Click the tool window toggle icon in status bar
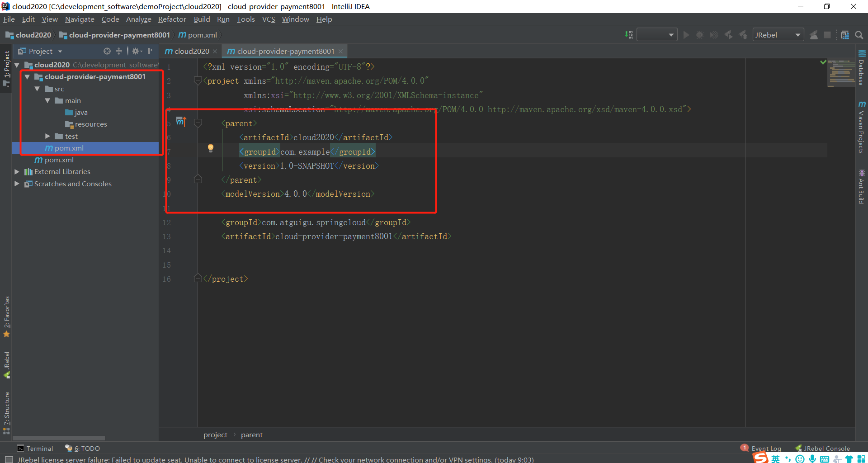The height and width of the screenshot is (463, 868). tap(9, 459)
